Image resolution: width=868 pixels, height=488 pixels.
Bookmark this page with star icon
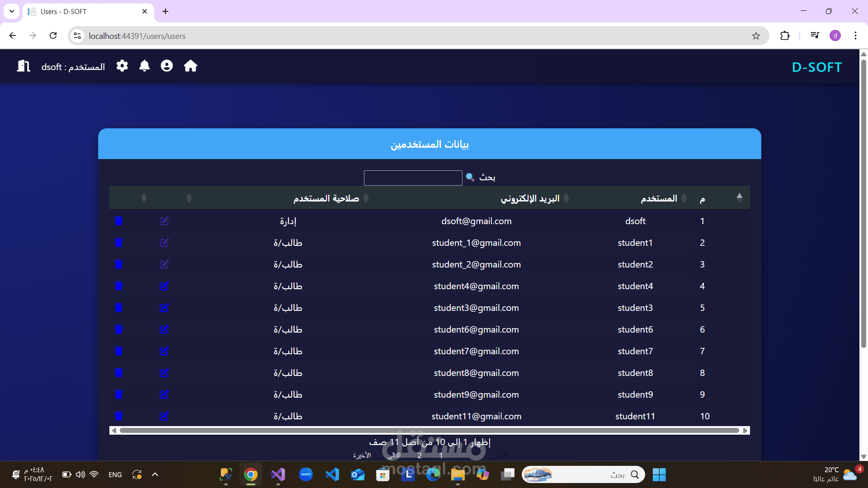(x=756, y=36)
